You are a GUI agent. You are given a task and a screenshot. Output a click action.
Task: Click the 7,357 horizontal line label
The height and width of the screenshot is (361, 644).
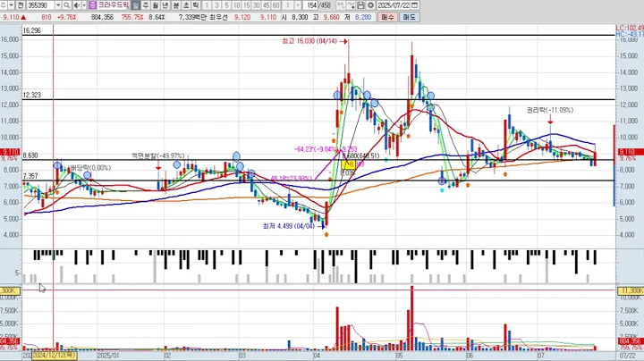point(30,176)
